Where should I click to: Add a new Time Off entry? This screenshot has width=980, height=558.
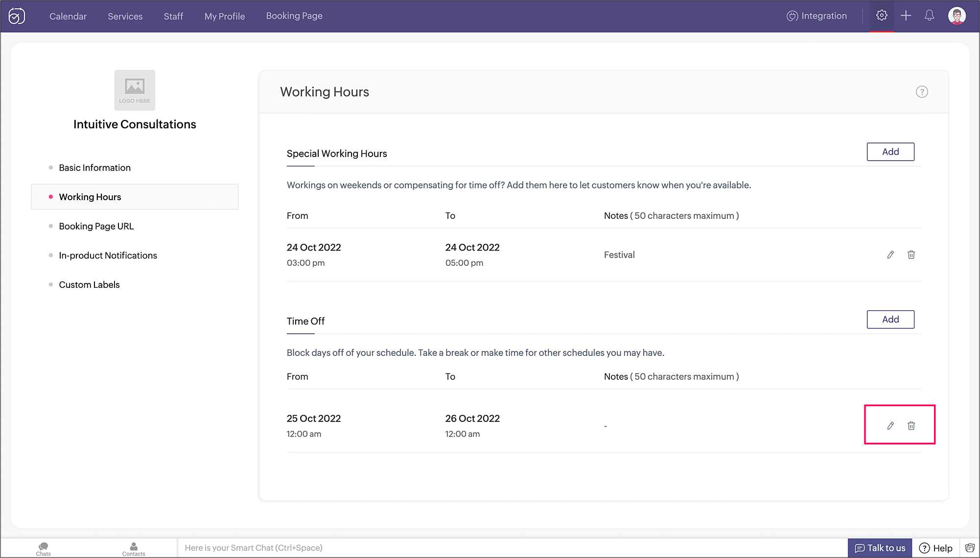[x=890, y=320]
